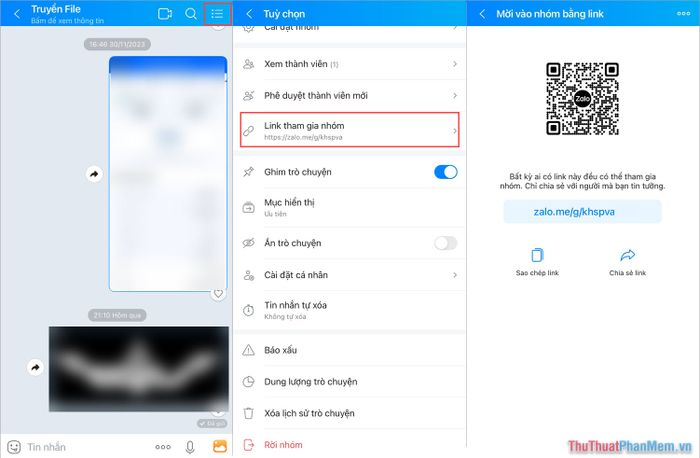700x458 pixels.
Task: Tap the exit icon of Rời nhóm
Action: (249, 445)
